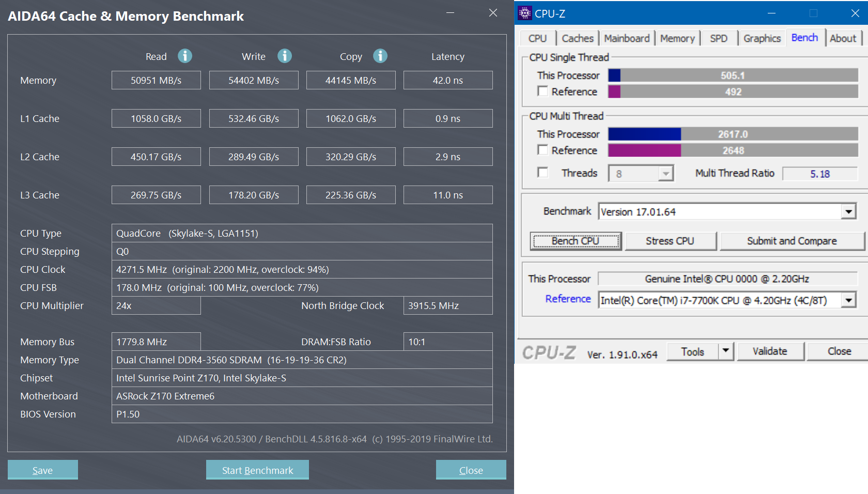This screenshot has width=868, height=494.
Task: Close the AIDA64 window with the X
Action: point(493,13)
